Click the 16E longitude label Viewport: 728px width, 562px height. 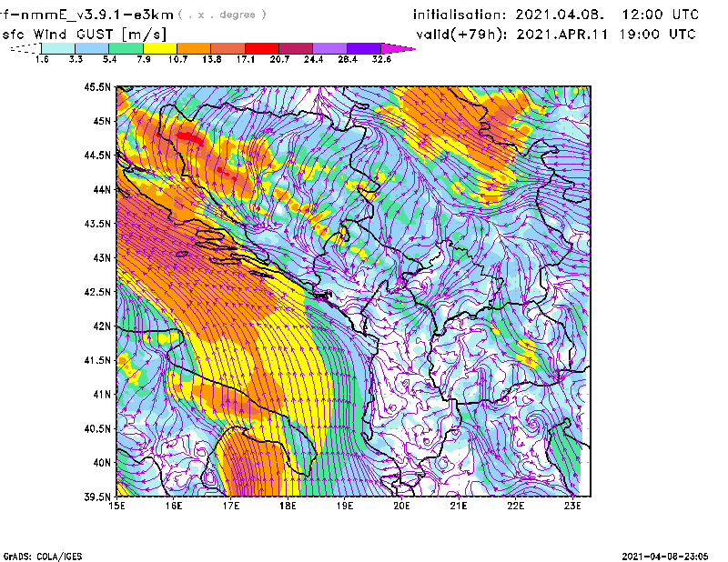coord(174,506)
